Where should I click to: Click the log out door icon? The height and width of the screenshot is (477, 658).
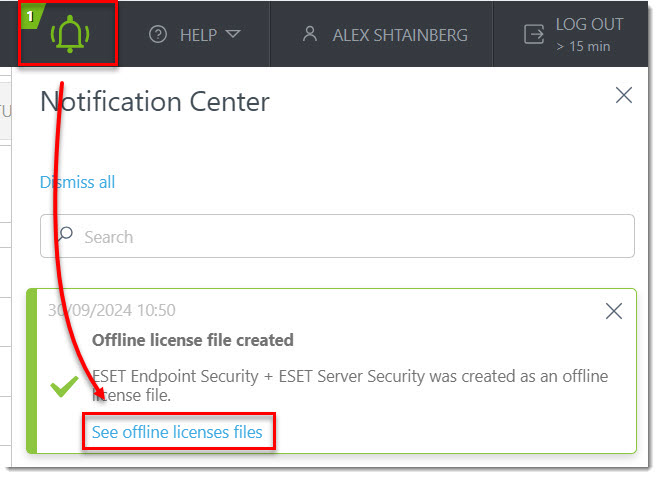[x=534, y=34]
